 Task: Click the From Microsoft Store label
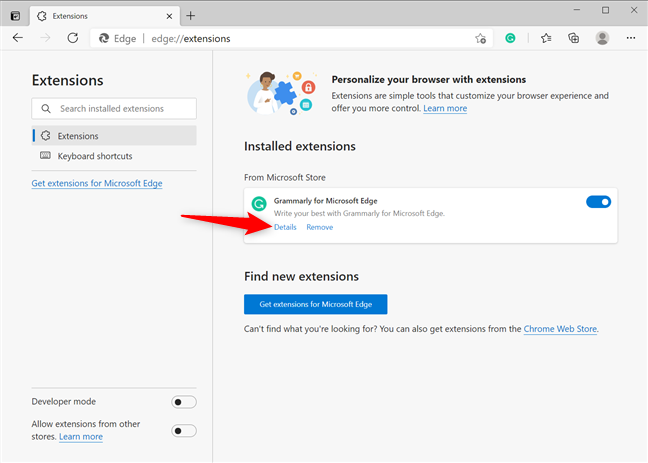(285, 177)
